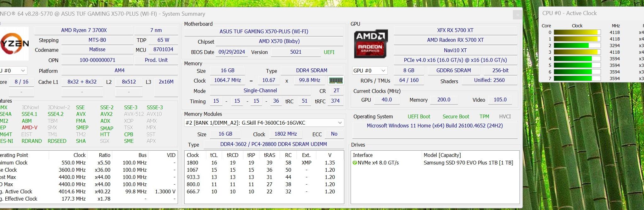Click the Secure Boot indicator
This screenshot has width=644, height=210.
(456, 116)
